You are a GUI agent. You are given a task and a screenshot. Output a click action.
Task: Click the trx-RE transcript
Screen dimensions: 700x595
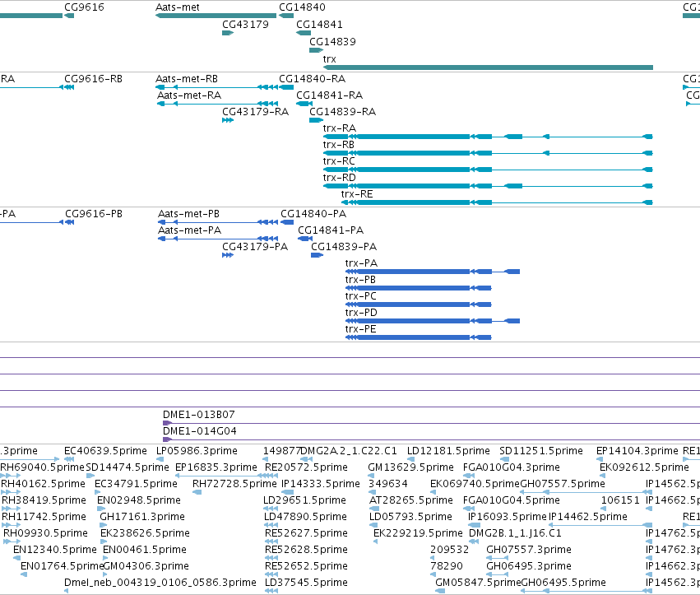point(497,202)
